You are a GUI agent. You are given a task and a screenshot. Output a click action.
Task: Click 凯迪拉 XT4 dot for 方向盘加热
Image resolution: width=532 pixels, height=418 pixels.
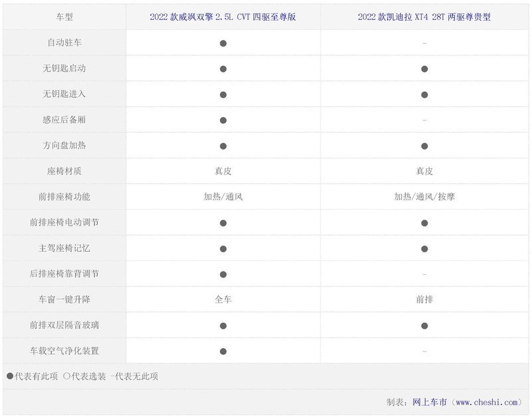tap(424, 146)
